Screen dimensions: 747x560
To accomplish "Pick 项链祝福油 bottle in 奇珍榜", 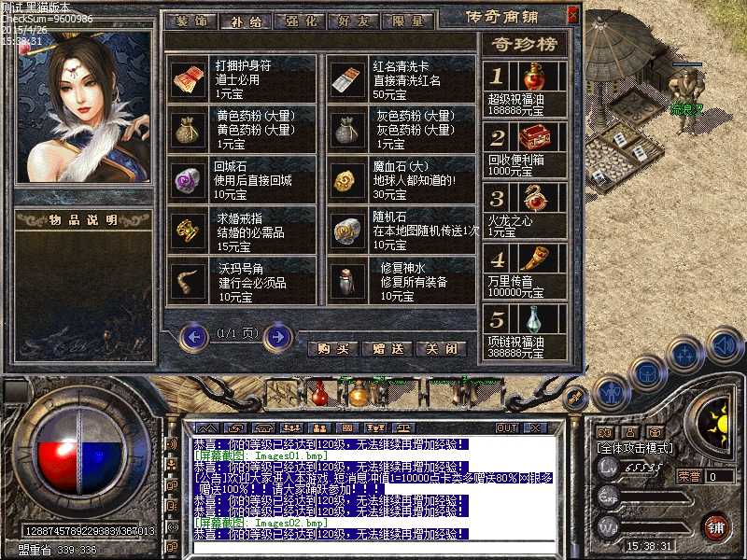I will click(x=525, y=332).
